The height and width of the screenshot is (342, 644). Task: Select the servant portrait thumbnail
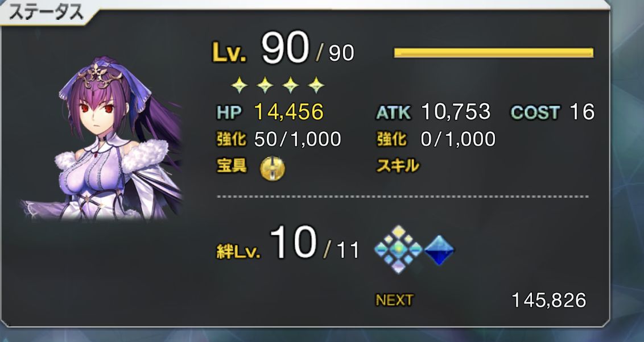coord(102,139)
